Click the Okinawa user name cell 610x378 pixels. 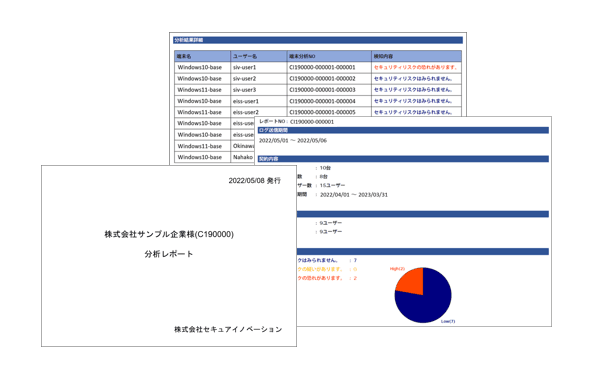tap(243, 146)
